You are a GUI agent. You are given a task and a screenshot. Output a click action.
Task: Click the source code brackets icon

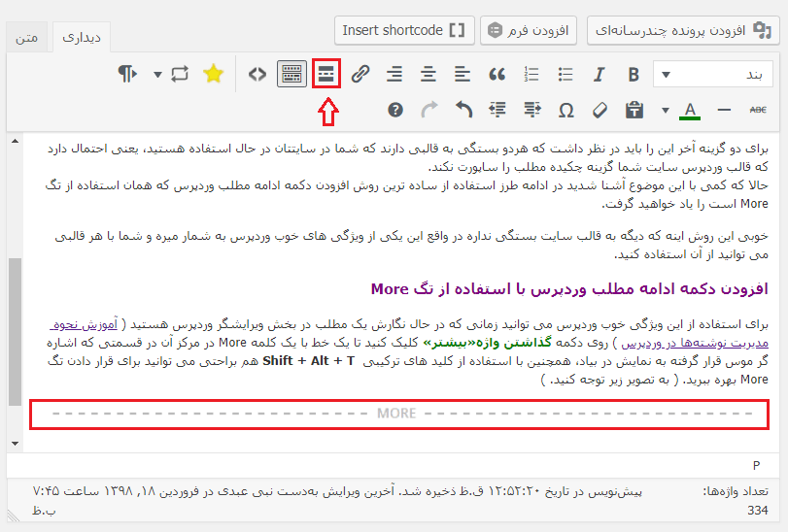[257, 75]
